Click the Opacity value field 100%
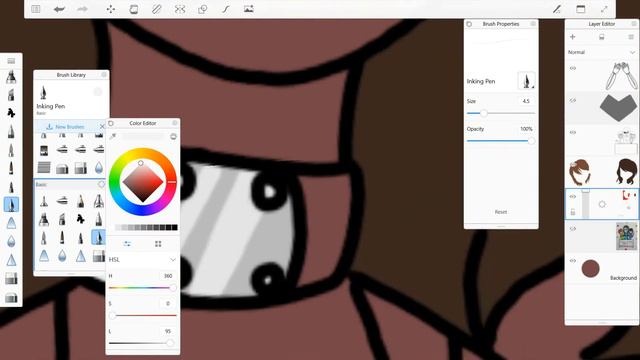Viewport: 640px width, 360px height. coord(526,129)
